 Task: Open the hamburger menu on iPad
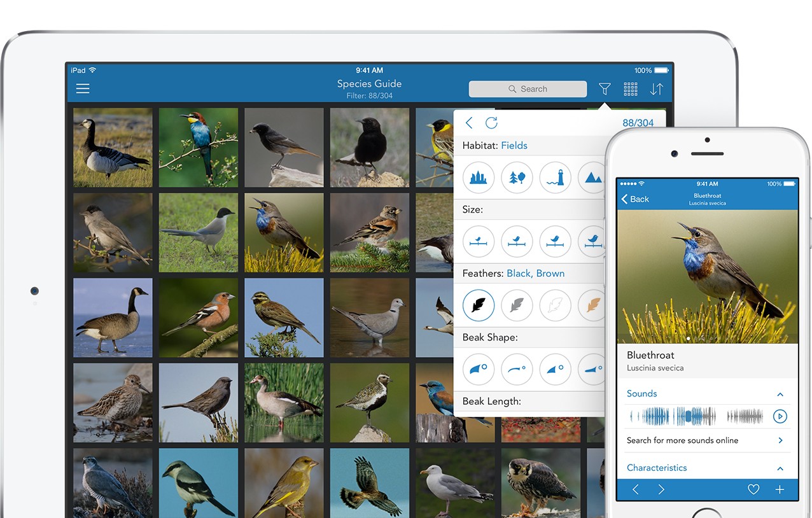coord(83,89)
